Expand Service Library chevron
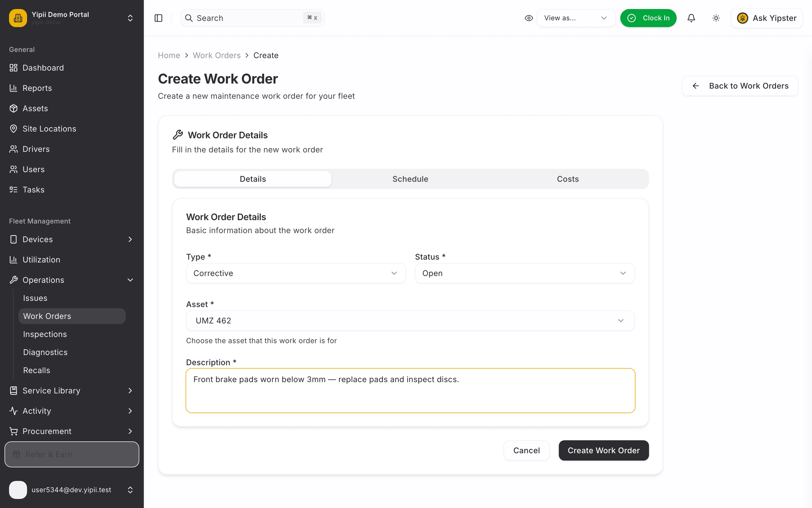Screen dimensions: 812x508 pyautogui.click(x=130, y=391)
